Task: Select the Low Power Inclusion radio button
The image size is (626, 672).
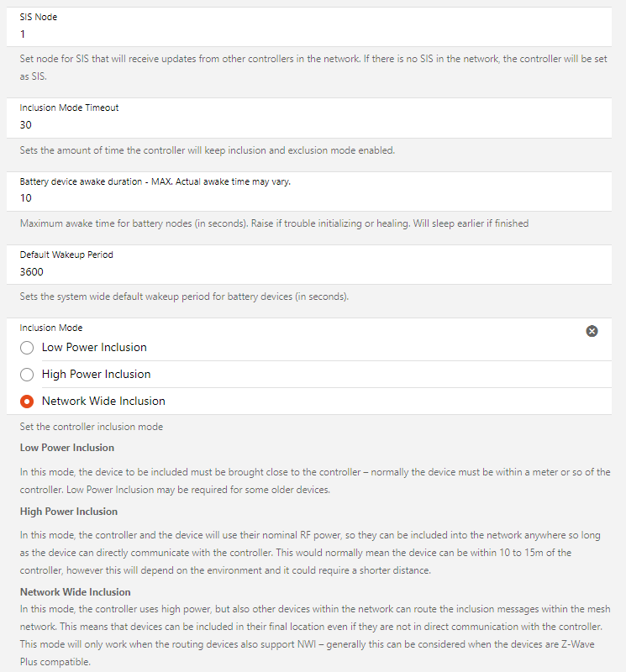Action: tap(27, 347)
